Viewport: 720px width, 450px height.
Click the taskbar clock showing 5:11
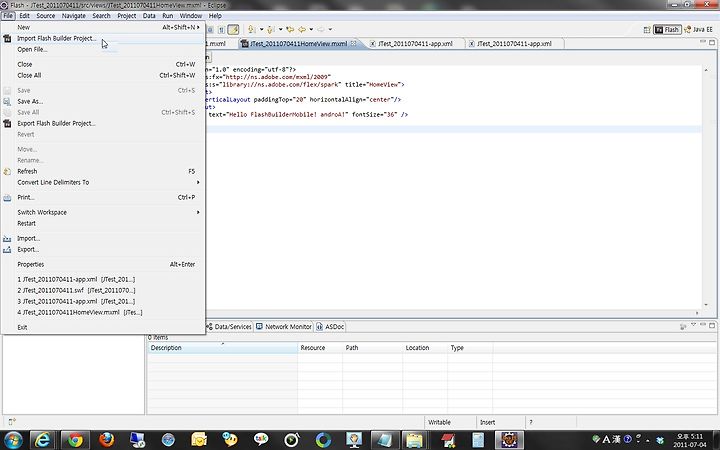coord(691,440)
